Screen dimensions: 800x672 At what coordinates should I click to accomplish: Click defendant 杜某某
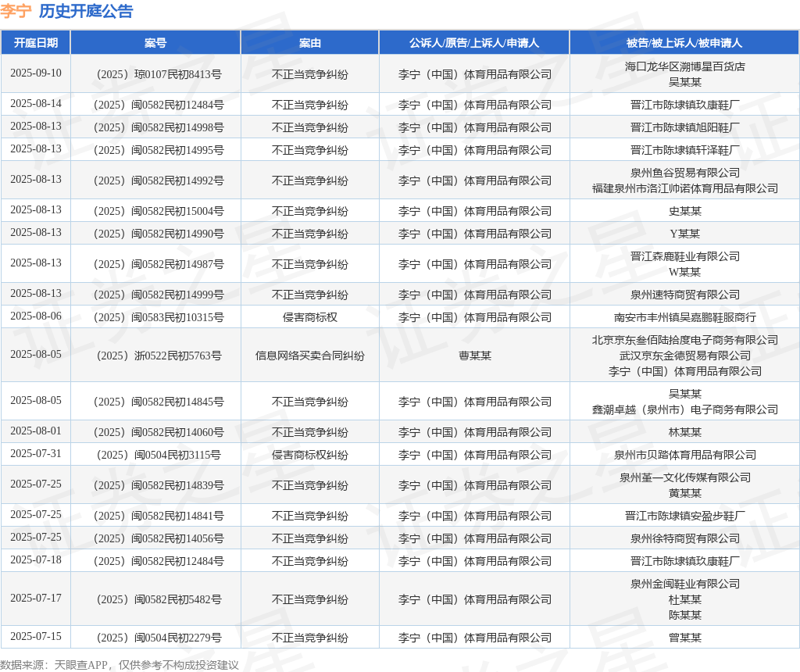[684, 599]
